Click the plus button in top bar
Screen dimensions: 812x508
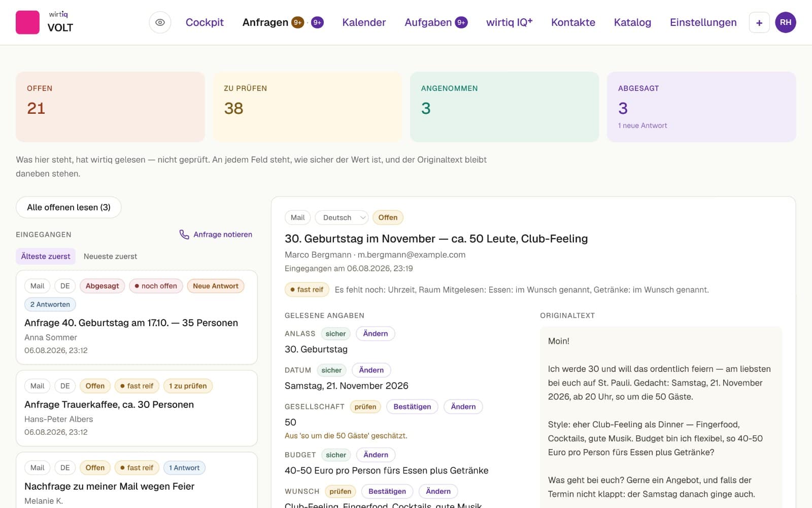759,22
